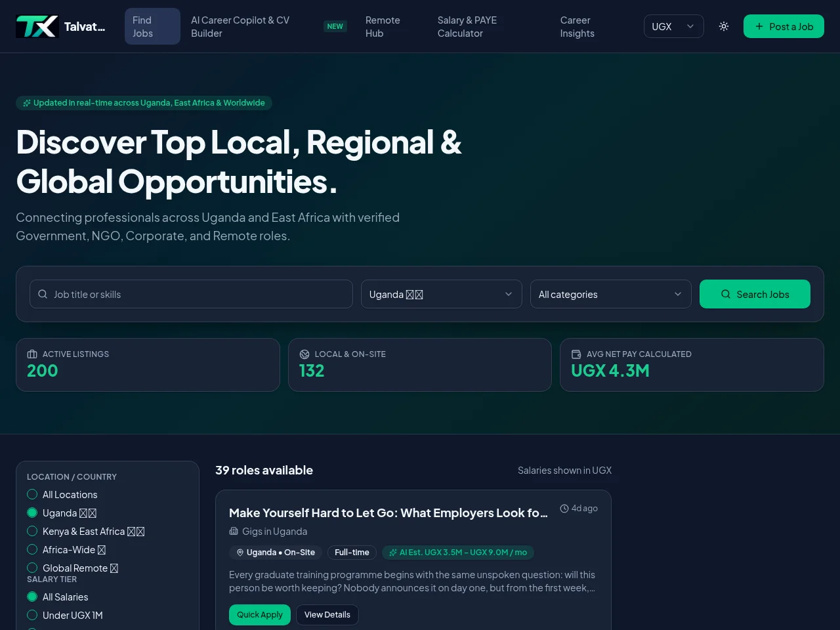Click the Salaries shown in UGX text

coord(564,471)
